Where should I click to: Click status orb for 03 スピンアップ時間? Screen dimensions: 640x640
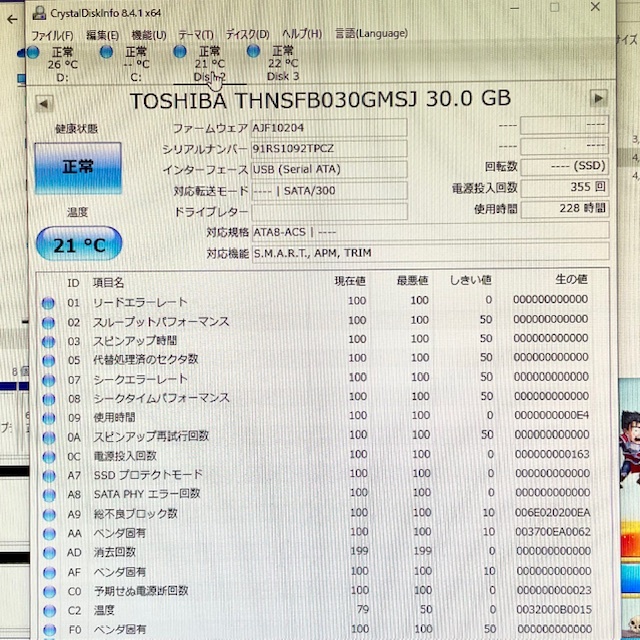click(x=48, y=342)
